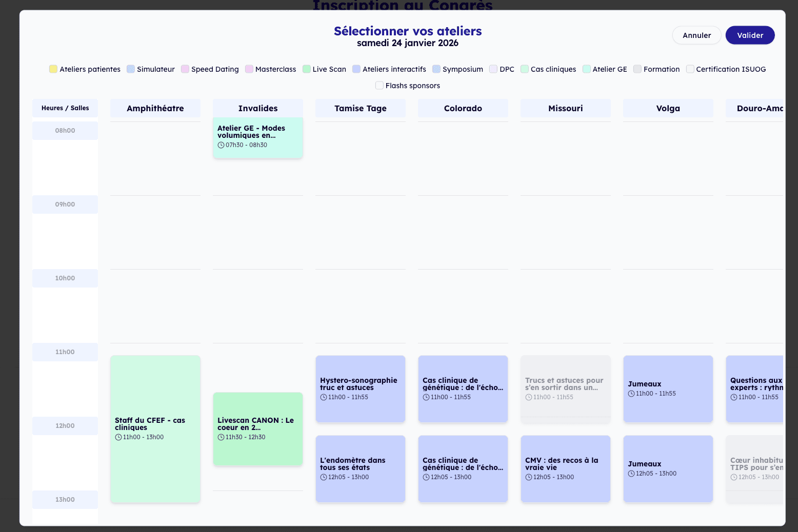Toggle the Masterclass filter checkbox
798x532 pixels.
pos(249,69)
